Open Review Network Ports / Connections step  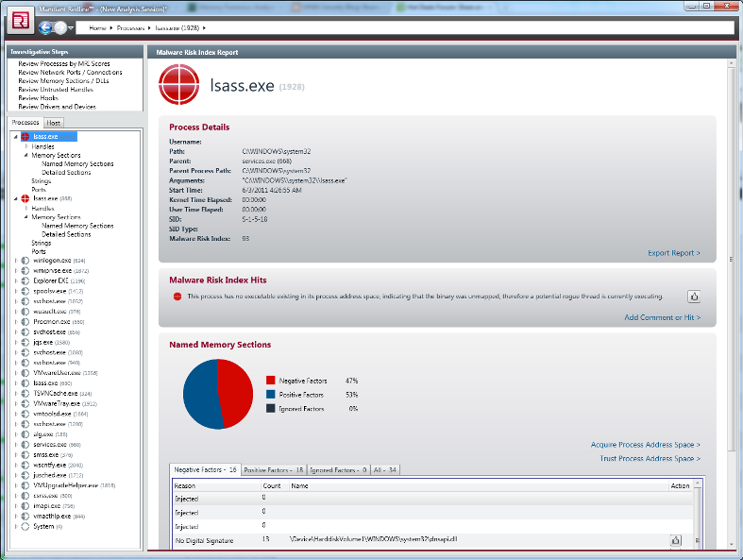pyautogui.click(x=70, y=72)
